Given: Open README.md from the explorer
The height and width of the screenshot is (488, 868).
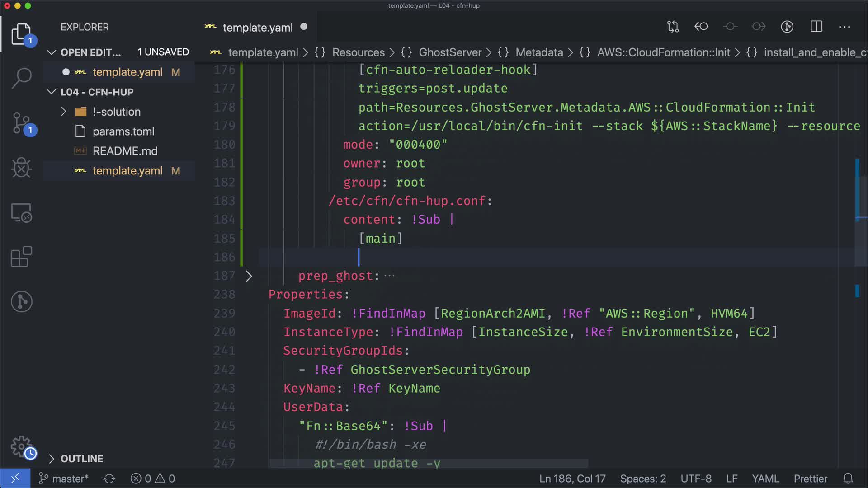Looking at the screenshot, I should [125, 151].
